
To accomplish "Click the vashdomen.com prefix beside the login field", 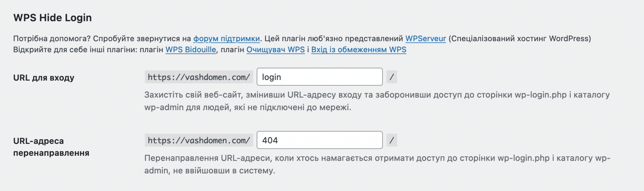I will pos(198,77).
